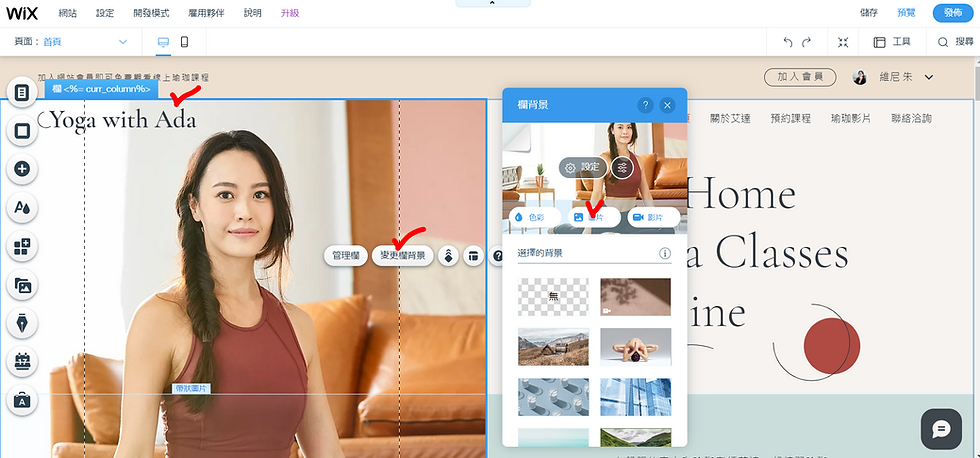Screen dimensions: 980x458
Task: Click the info icon beside 選擇的背景
Action: pyautogui.click(x=665, y=254)
